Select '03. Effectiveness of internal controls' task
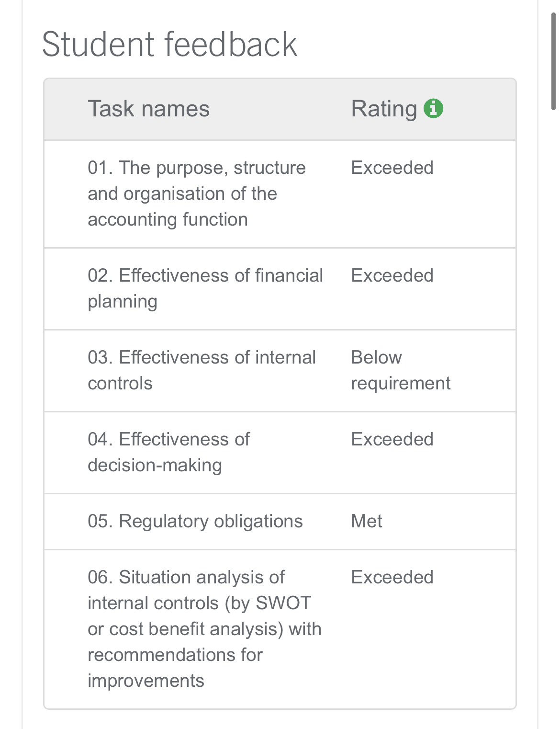The image size is (560, 729). (x=202, y=370)
